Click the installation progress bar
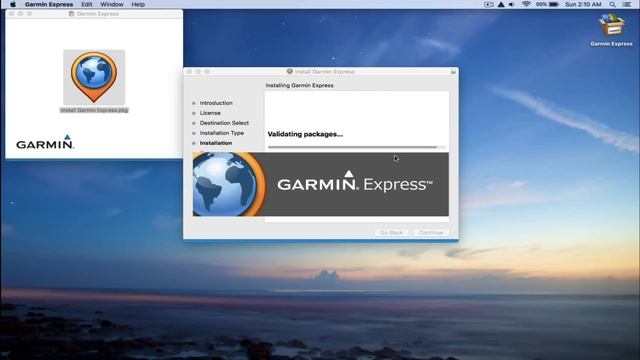 [356, 147]
